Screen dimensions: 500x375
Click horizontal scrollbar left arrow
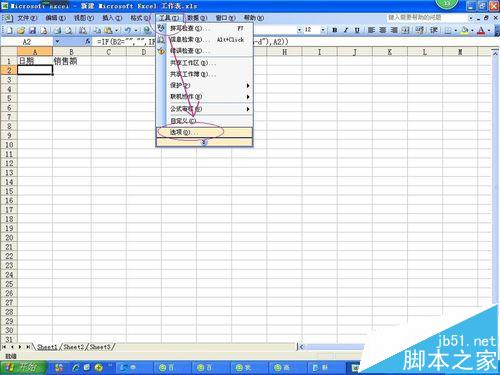[x=302, y=347]
